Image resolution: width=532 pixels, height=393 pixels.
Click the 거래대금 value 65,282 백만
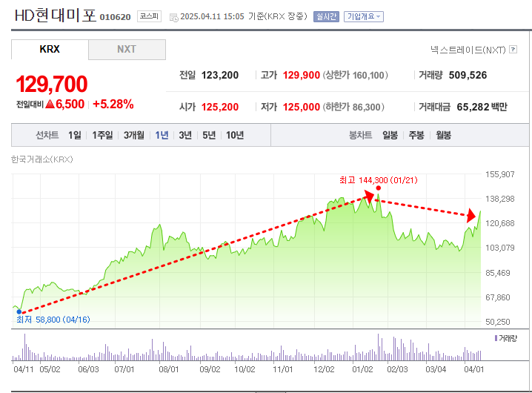tap(482, 107)
